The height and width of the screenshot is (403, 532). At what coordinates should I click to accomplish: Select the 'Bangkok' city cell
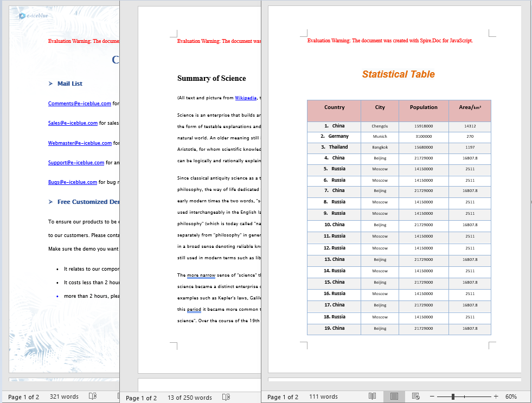[380, 147]
